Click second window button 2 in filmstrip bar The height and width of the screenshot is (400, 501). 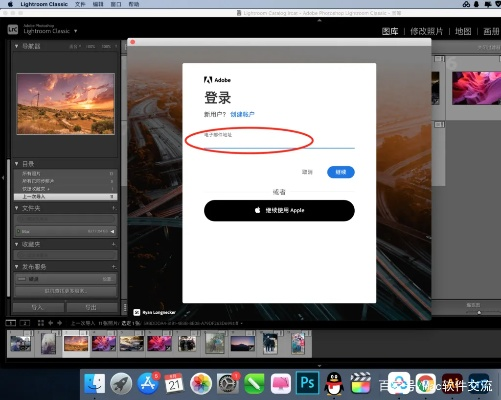pos(25,323)
